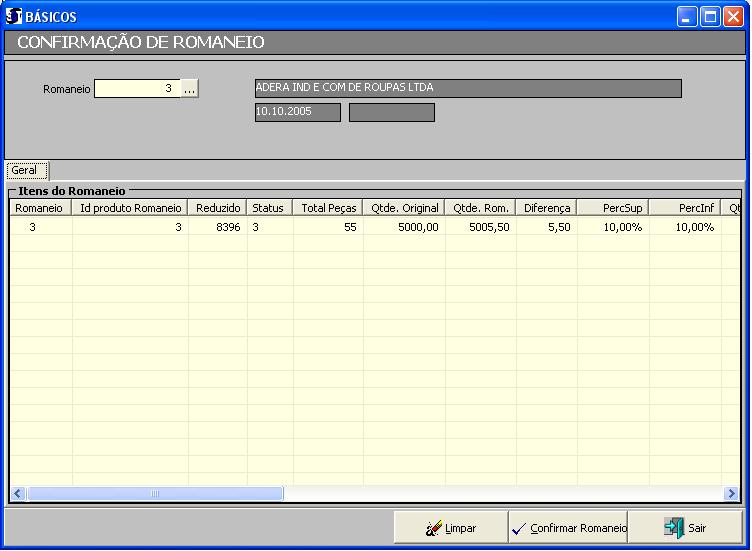752x551 pixels.
Task: Click the exit door icon on Sair
Action: point(674,528)
